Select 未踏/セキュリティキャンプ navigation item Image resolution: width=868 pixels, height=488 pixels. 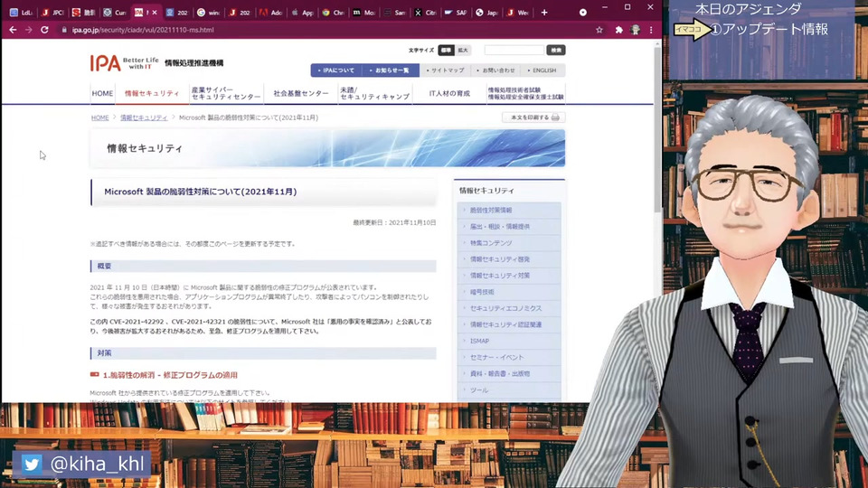click(374, 93)
